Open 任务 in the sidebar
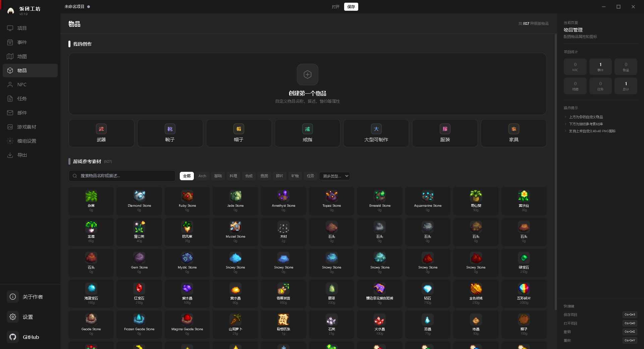The width and height of the screenshot is (644, 349). pyautogui.click(x=30, y=99)
